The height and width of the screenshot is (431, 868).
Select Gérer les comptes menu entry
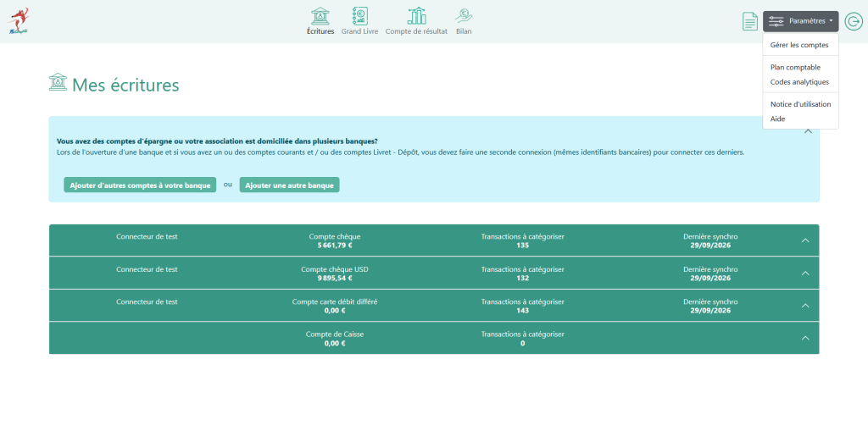coord(799,45)
